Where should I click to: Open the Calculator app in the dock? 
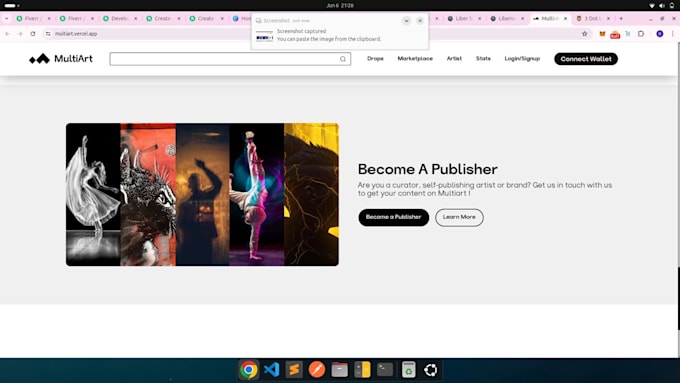click(x=362, y=370)
